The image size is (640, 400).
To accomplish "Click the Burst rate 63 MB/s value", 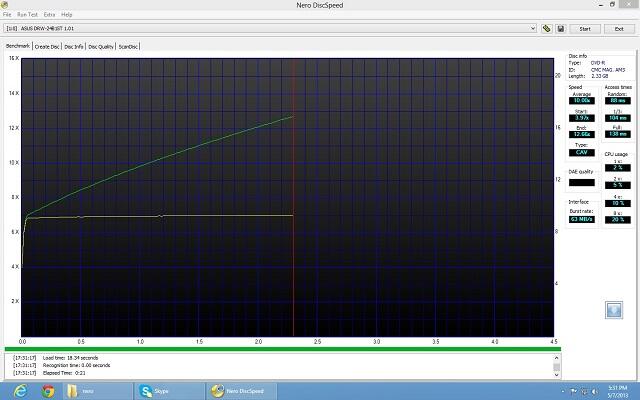I will 582,219.
